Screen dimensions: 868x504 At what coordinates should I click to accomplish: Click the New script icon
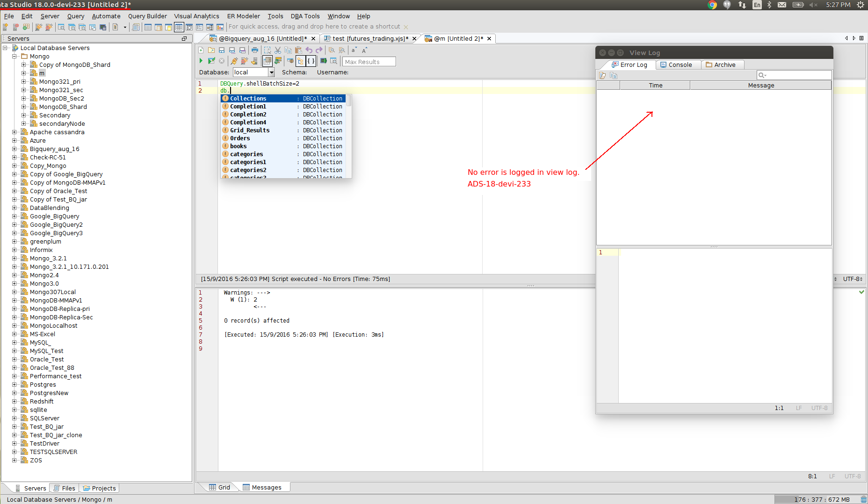[201, 50]
